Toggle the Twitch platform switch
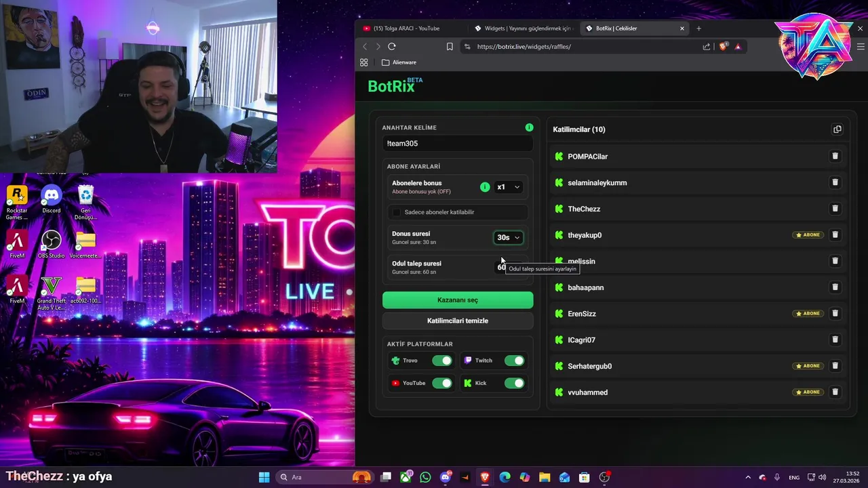 tap(514, 361)
